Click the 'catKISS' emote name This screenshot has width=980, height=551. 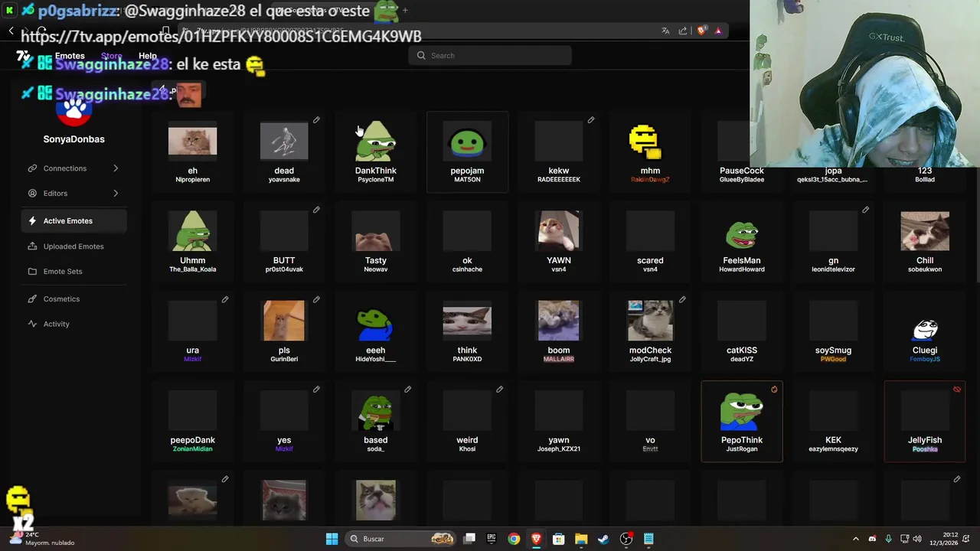(x=742, y=350)
